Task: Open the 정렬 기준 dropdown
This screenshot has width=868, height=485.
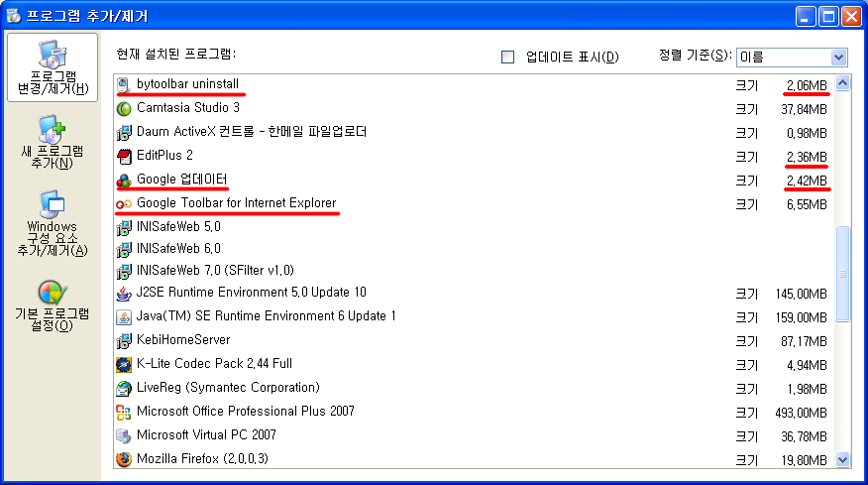Action: [838, 58]
